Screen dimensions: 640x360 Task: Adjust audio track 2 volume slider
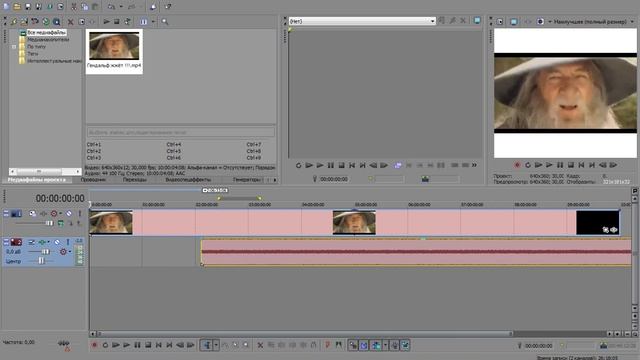(x=46, y=252)
